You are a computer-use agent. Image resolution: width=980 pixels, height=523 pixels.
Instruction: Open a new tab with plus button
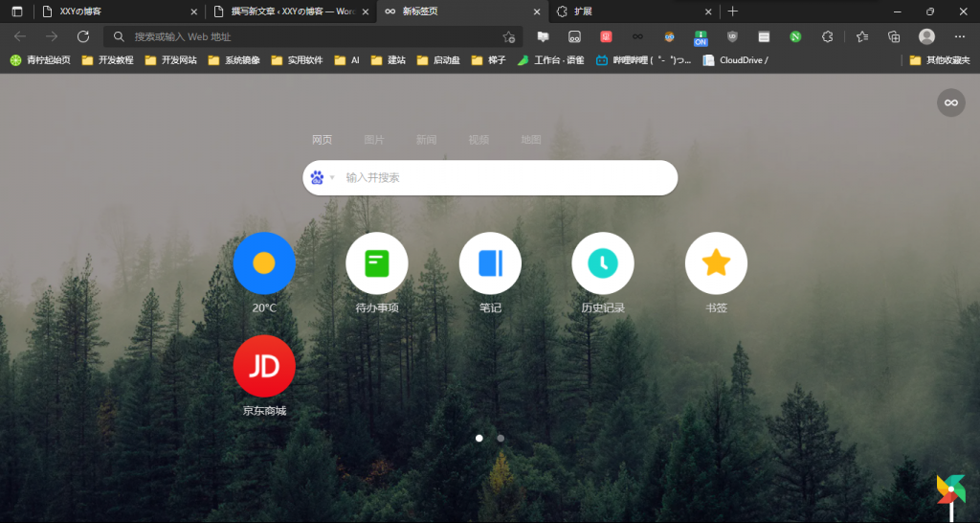tap(733, 11)
